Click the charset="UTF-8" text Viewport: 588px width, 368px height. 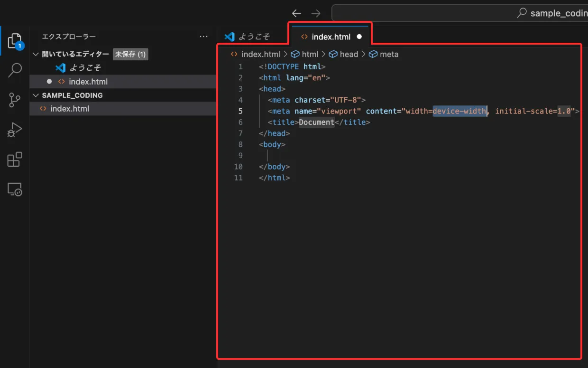328,100
